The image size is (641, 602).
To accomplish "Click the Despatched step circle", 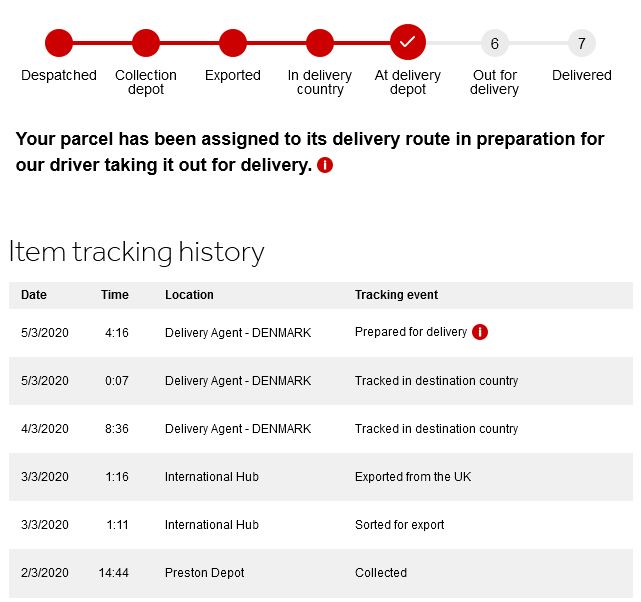I will pyautogui.click(x=59, y=43).
